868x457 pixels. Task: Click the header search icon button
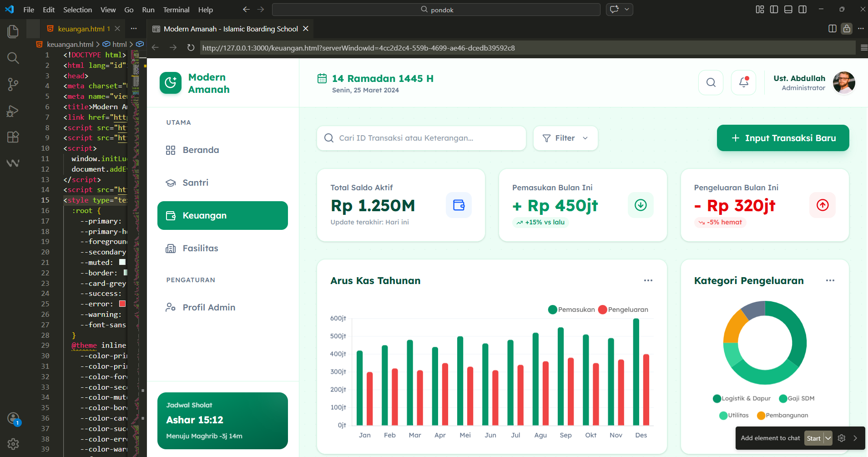(x=711, y=82)
